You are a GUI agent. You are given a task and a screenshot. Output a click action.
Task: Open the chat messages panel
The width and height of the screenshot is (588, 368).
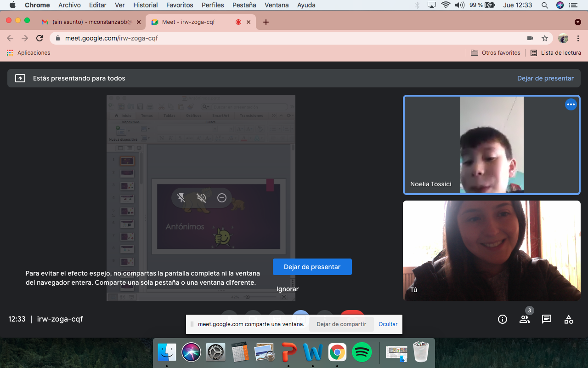[546, 319]
